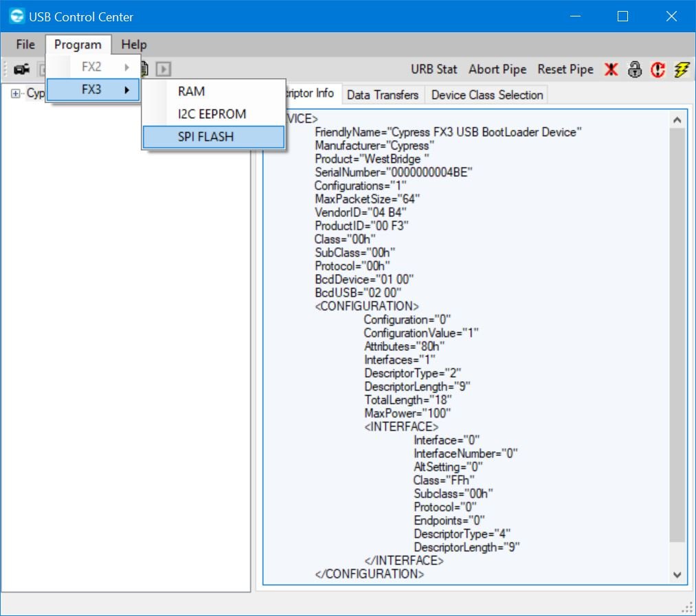Click the TotalLength="18" line

coord(408,400)
